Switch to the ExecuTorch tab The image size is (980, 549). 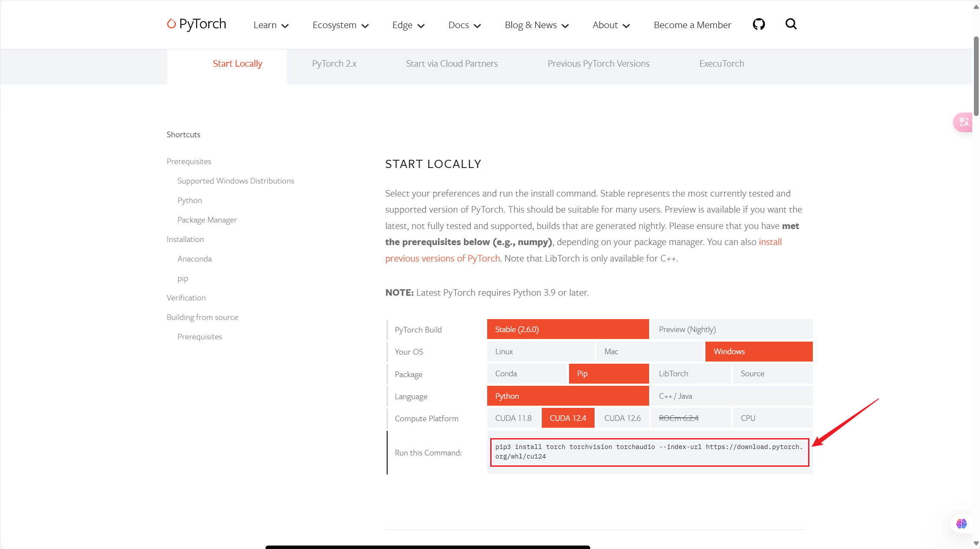721,64
